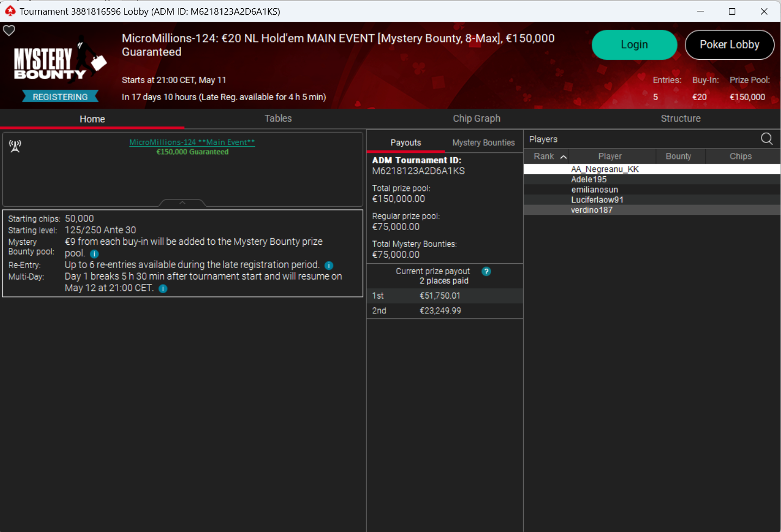Click the late registration countdown text

point(224,97)
